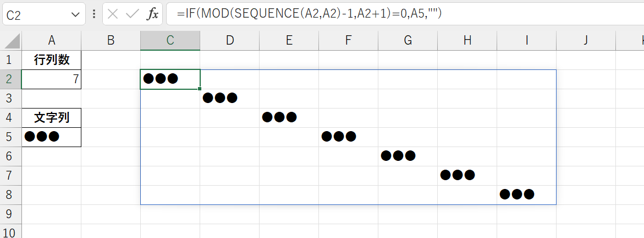The image size is (644, 238).
Task: Select column C header
Action: pyautogui.click(x=170, y=40)
